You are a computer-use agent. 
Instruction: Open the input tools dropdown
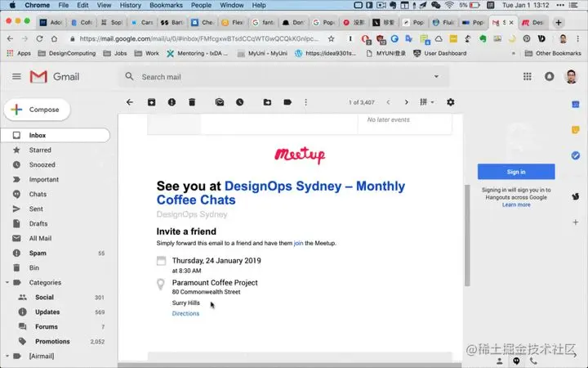[x=427, y=102]
